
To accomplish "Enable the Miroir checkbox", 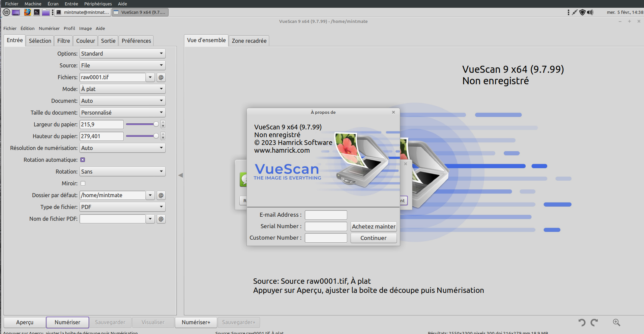I will coord(83,183).
